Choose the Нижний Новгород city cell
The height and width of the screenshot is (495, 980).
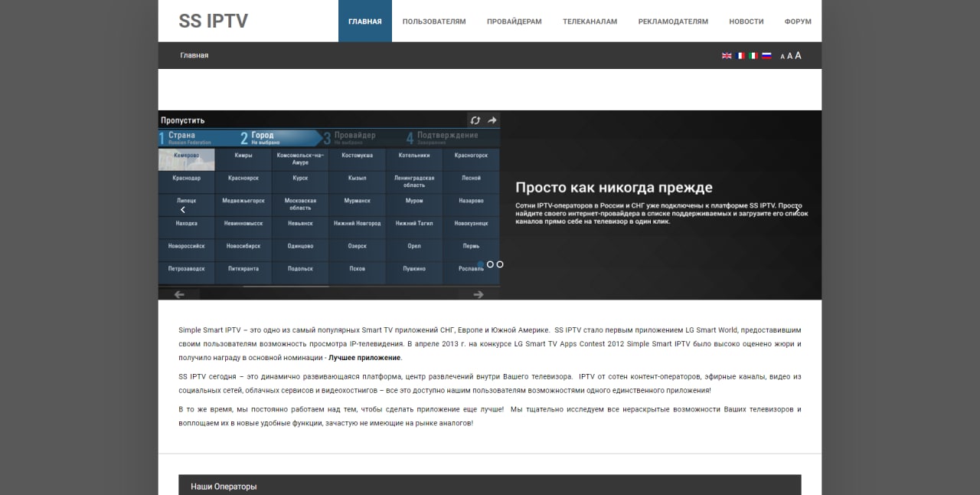[357, 227]
